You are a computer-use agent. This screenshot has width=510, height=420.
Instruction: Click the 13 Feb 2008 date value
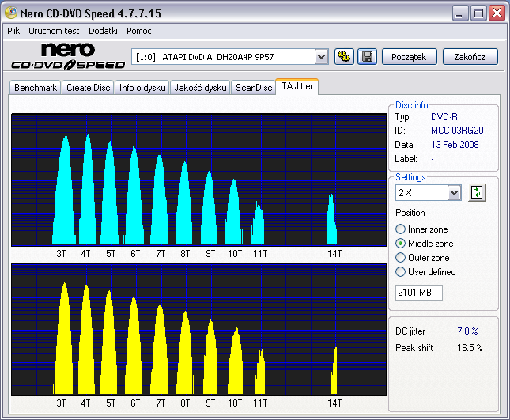click(455, 145)
